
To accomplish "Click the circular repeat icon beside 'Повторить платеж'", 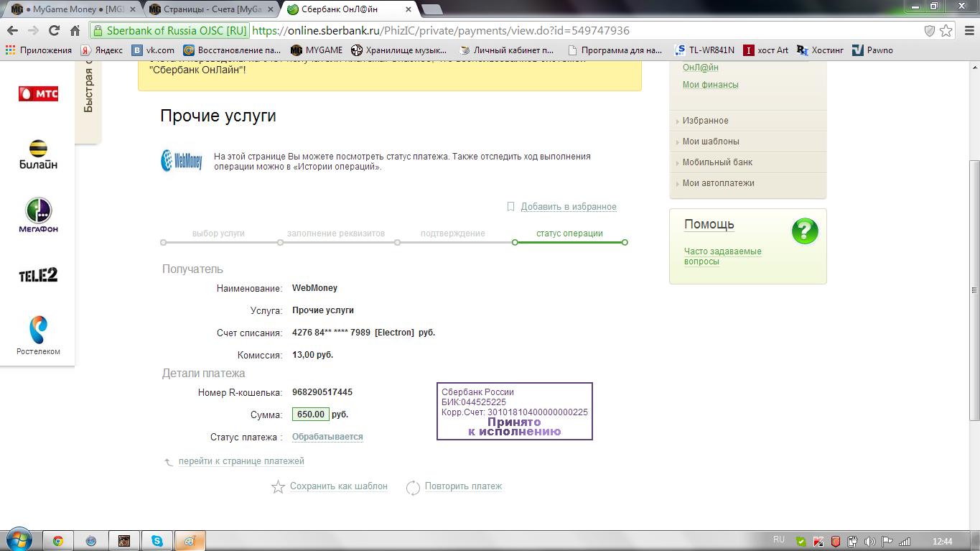I will pyautogui.click(x=413, y=488).
